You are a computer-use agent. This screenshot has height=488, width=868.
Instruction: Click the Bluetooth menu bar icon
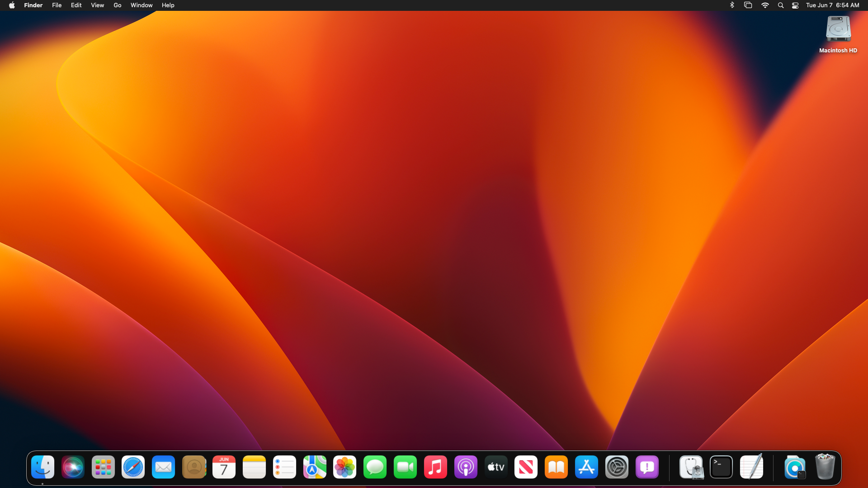coord(732,5)
